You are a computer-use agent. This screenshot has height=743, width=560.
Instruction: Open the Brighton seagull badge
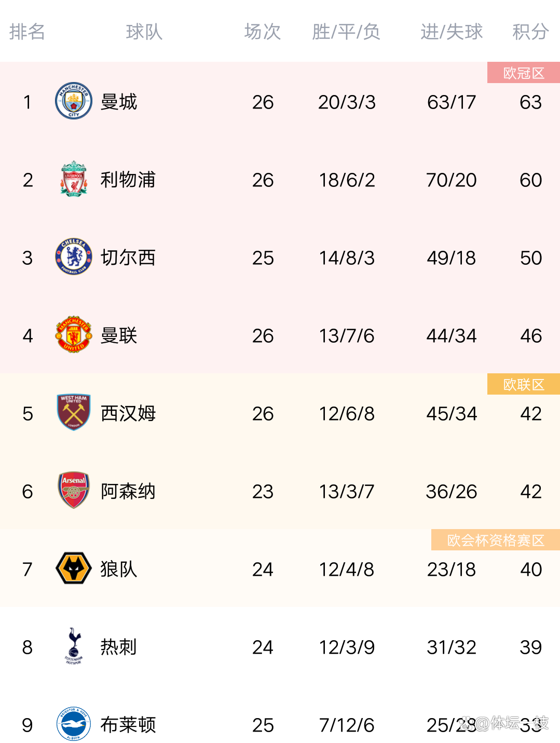pos(74,724)
